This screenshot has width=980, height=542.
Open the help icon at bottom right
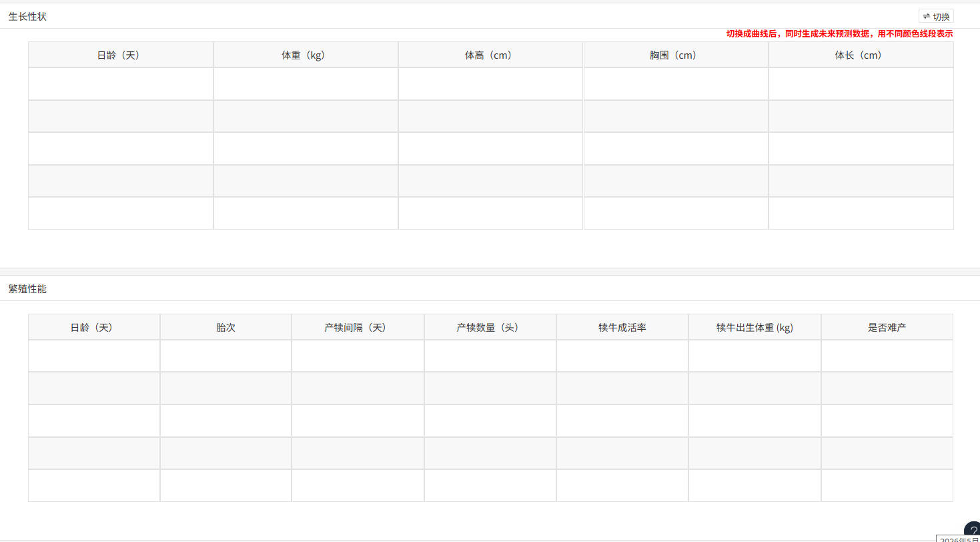(973, 531)
